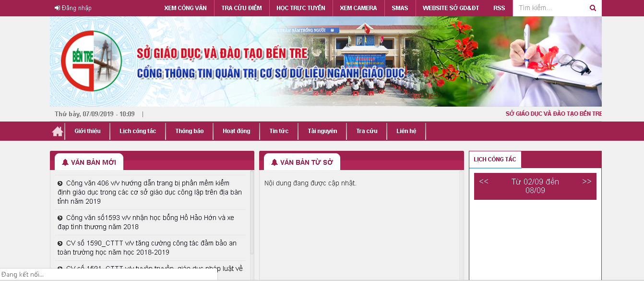Click the bell icon beside VĂN BẢN TỪ SỞ
This screenshot has width=644, height=281.
[274, 162]
